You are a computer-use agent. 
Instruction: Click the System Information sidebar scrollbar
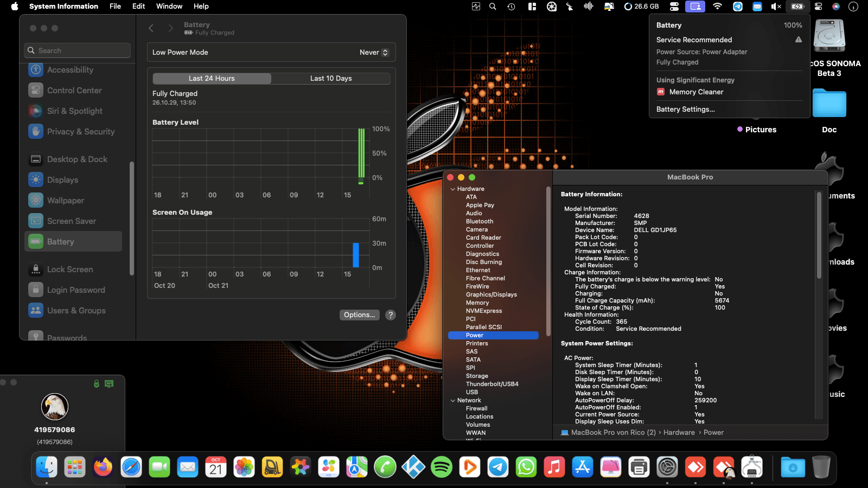(548, 261)
